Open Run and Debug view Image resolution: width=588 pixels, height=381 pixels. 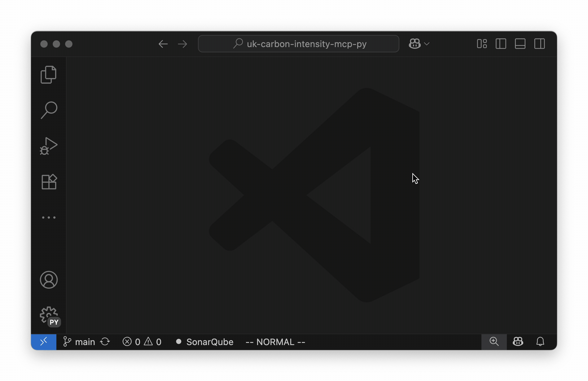pos(49,146)
